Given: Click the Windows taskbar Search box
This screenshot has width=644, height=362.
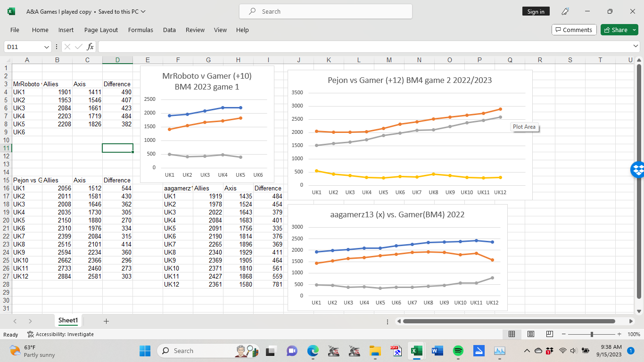Looking at the screenshot, I should tap(207, 351).
